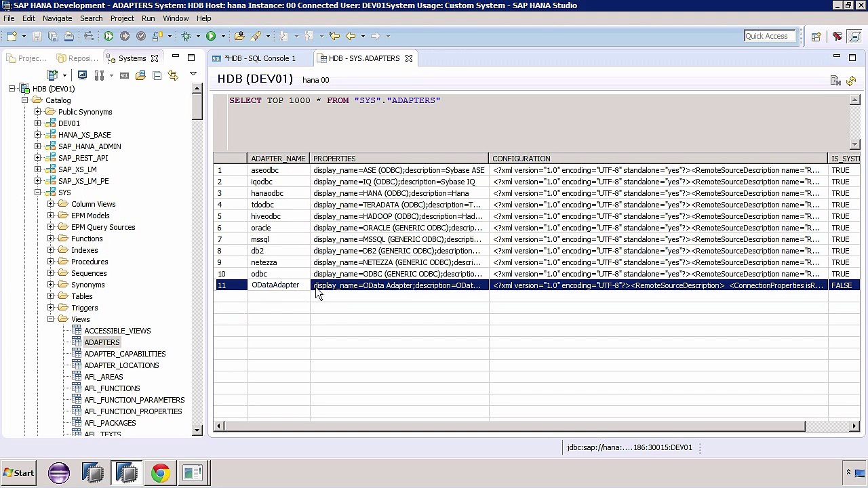
Task: Open Google Chrome from the taskbar
Action: pyautogui.click(x=161, y=472)
